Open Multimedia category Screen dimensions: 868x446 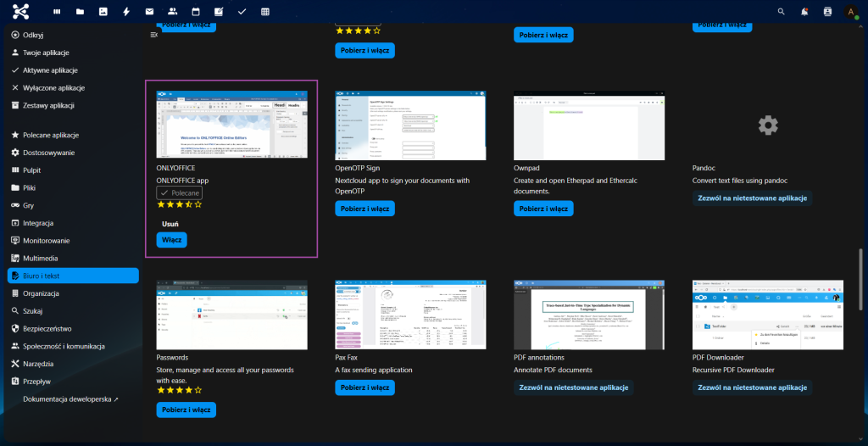coord(73,258)
